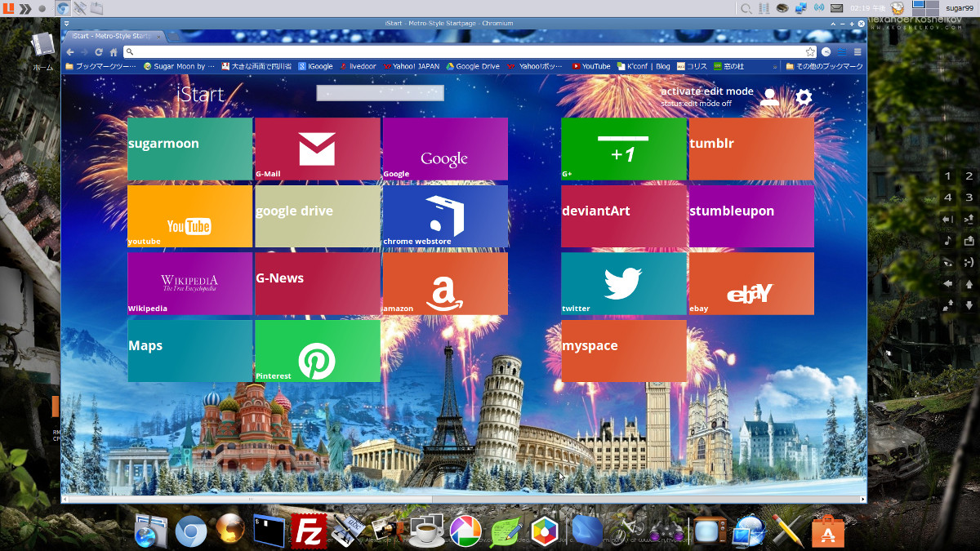
Task: Open the Yahoo! JAPAN bookmark
Action: click(411, 66)
